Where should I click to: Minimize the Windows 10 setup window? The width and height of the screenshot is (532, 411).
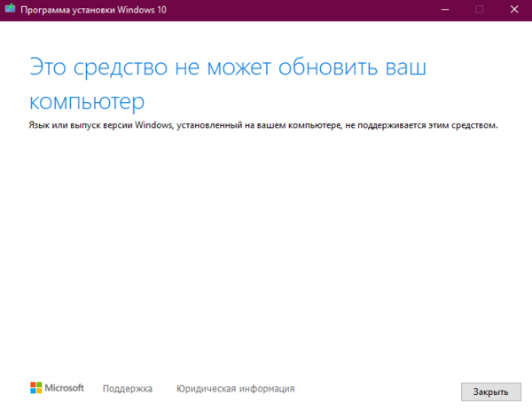point(445,10)
